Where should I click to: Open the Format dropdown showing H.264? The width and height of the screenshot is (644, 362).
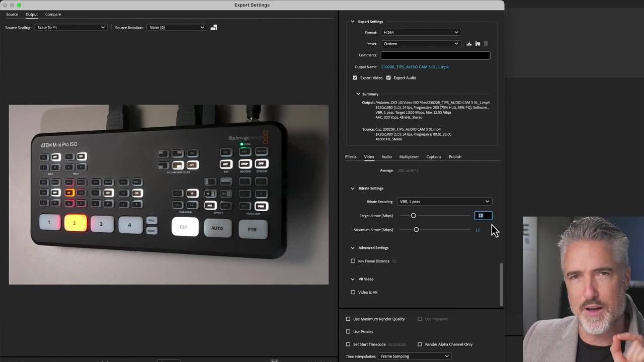coord(421,32)
